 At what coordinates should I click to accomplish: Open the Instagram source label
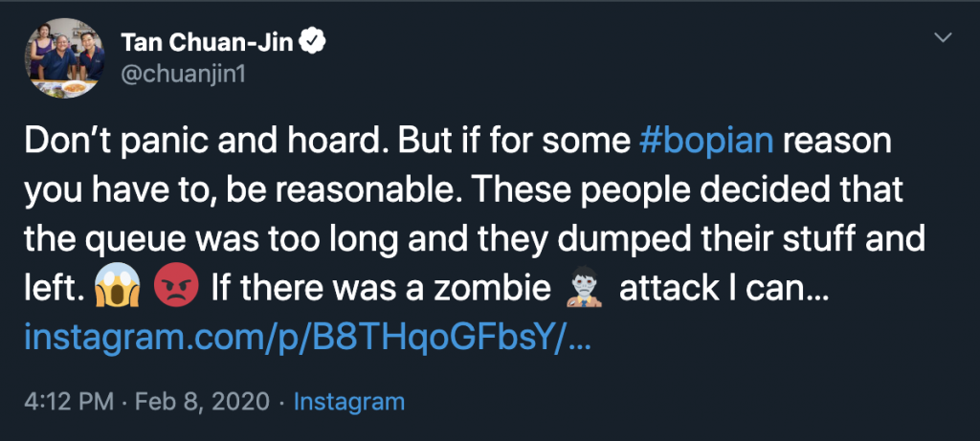(348, 401)
